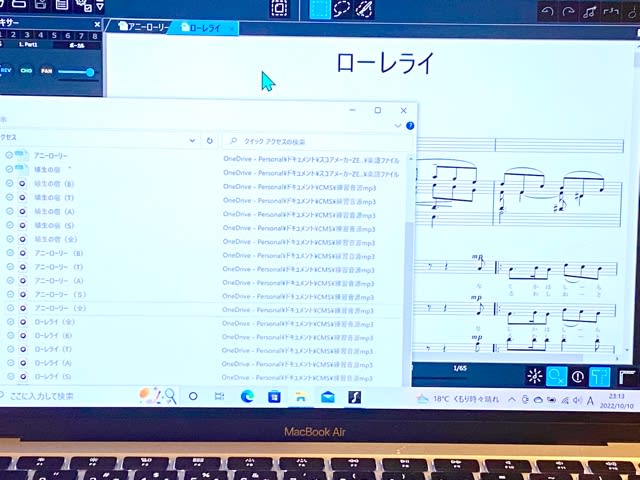Click the save disk icon in top toolbar

[x=40, y=4]
